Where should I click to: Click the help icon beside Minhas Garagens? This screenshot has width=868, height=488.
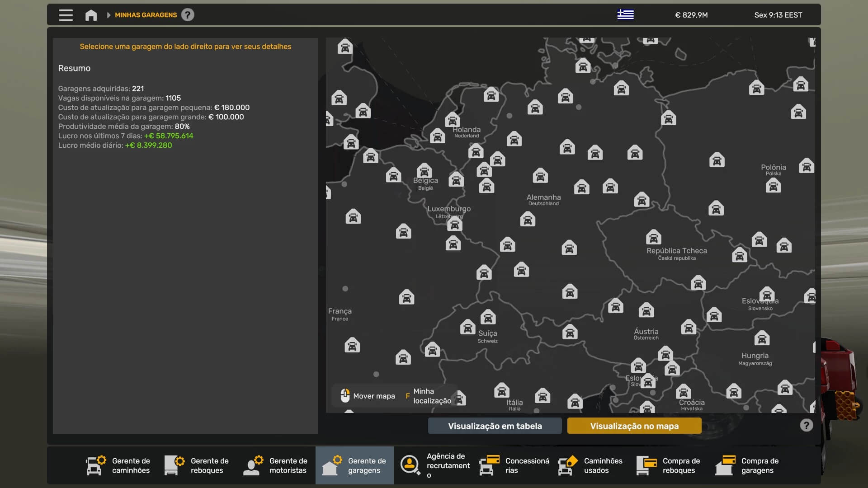(x=188, y=15)
